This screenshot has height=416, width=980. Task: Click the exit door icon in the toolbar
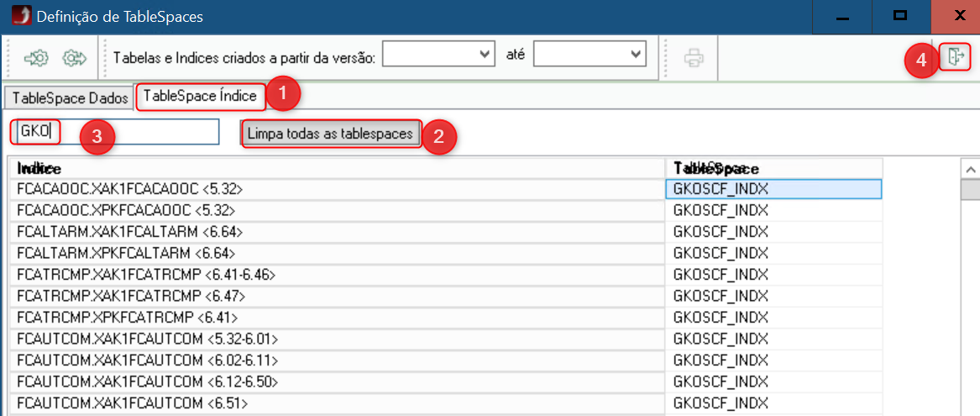956,56
